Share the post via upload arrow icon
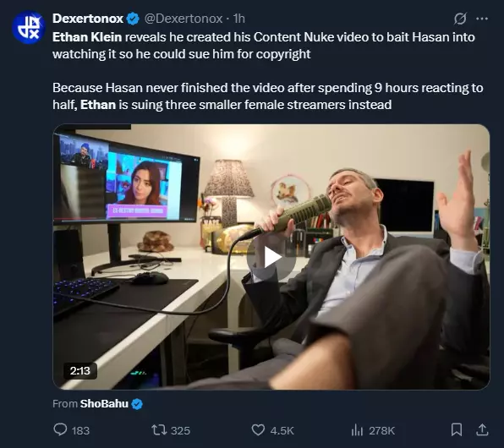Image resolution: width=504 pixels, height=448 pixels. (x=482, y=429)
